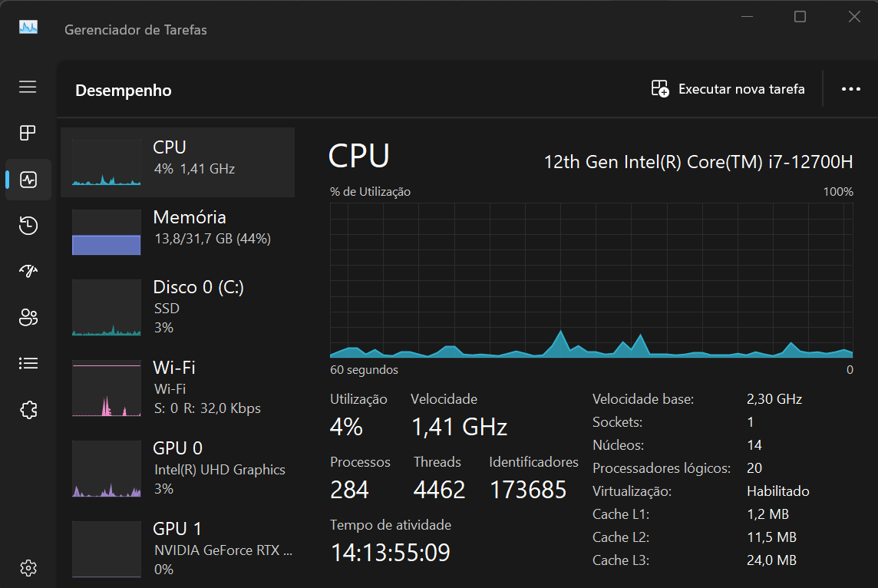Click the Aplicativos de inicialização speedometer icon
878x588 pixels.
28,271
